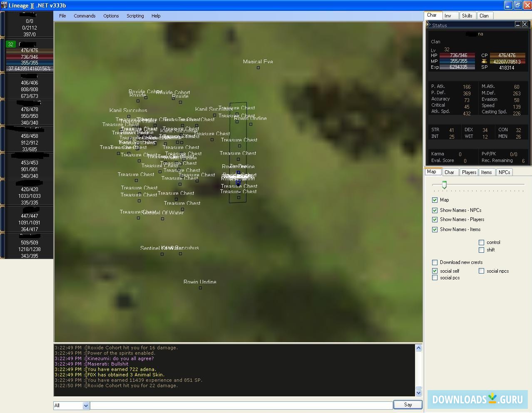Close the Status panel

coord(525,25)
